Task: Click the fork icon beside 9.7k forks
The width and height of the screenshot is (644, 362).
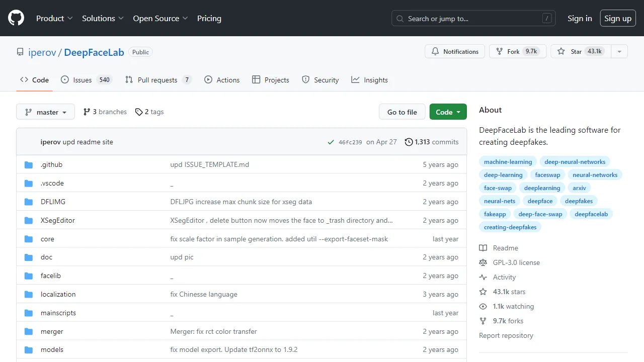Action: click(483, 321)
